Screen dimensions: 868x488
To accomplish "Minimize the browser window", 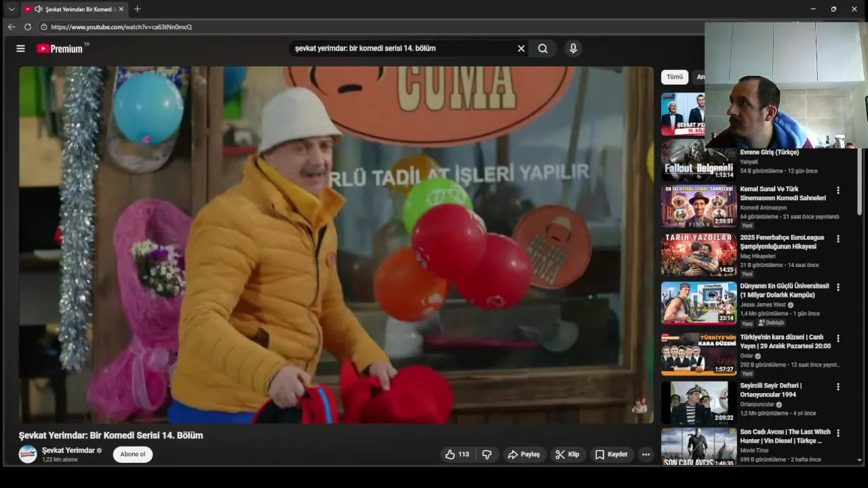I will tap(813, 9).
